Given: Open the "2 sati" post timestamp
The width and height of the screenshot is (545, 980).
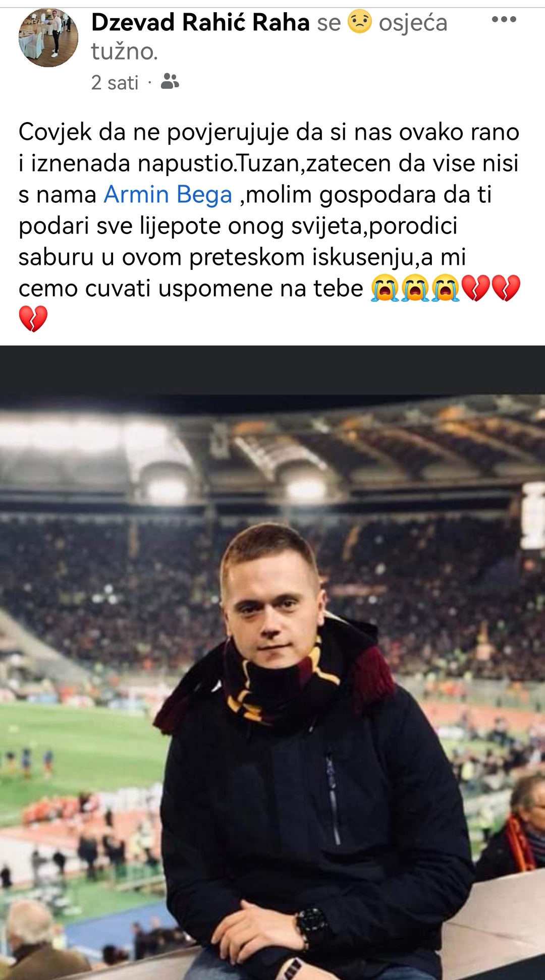Looking at the screenshot, I should tap(115, 82).
